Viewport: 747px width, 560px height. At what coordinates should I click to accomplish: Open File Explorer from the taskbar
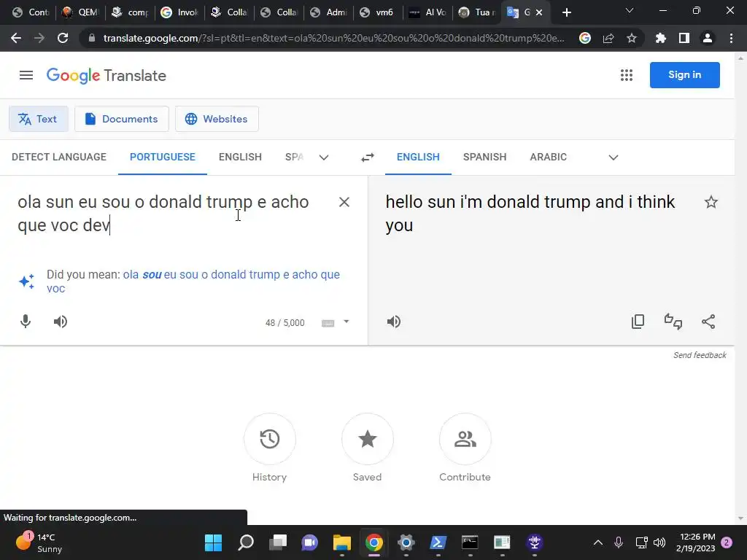tap(342, 542)
